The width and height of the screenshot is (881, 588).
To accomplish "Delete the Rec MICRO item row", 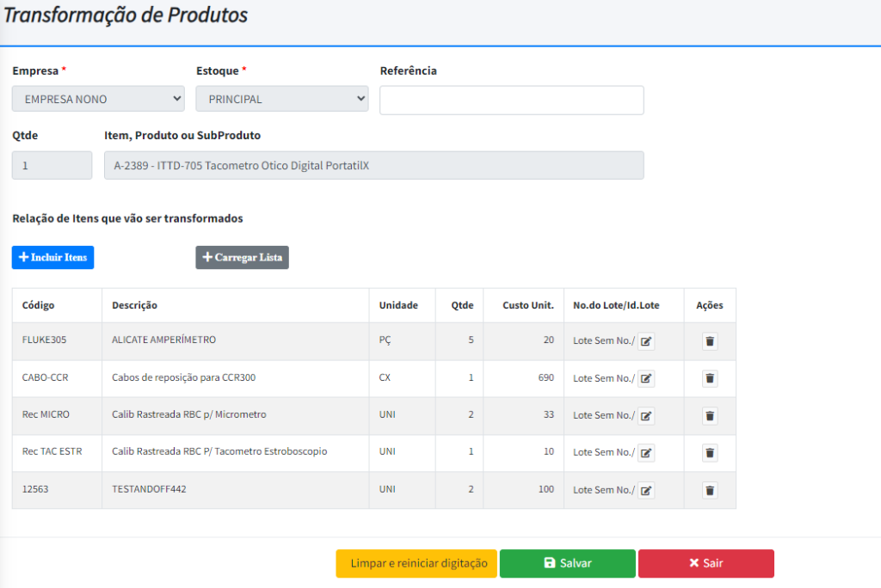I will (710, 415).
